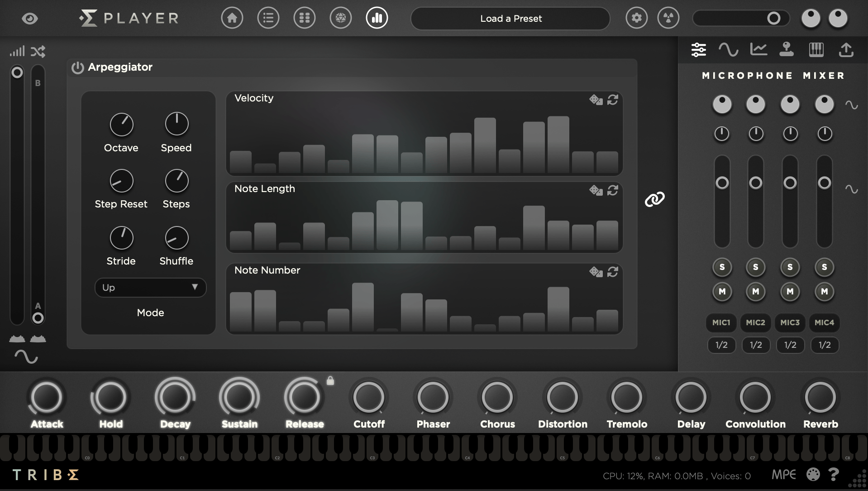The image size is (868, 491).
Task: Click the randomize dice for Velocity pattern
Action: pyautogui.click(x=596, y=100)
